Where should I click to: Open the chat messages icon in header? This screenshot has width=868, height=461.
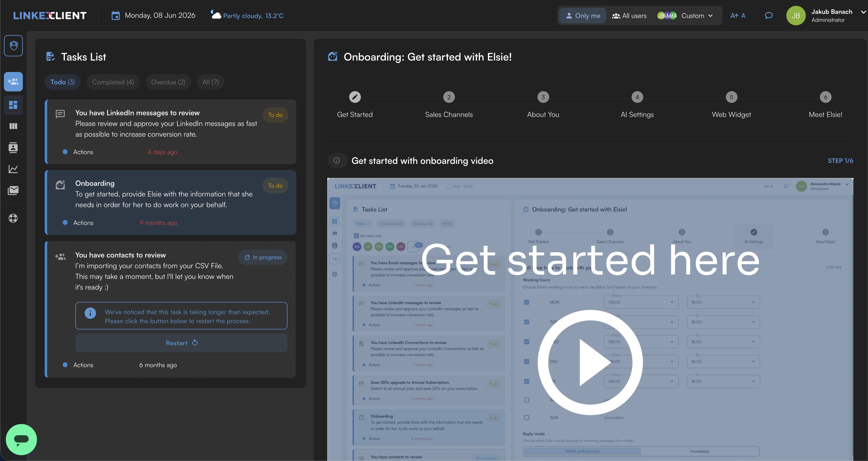point(769,16)
